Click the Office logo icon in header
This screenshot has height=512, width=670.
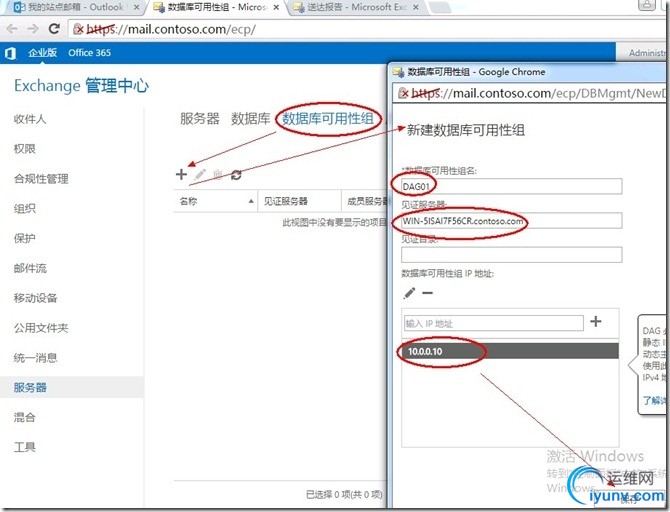[10, 53]
